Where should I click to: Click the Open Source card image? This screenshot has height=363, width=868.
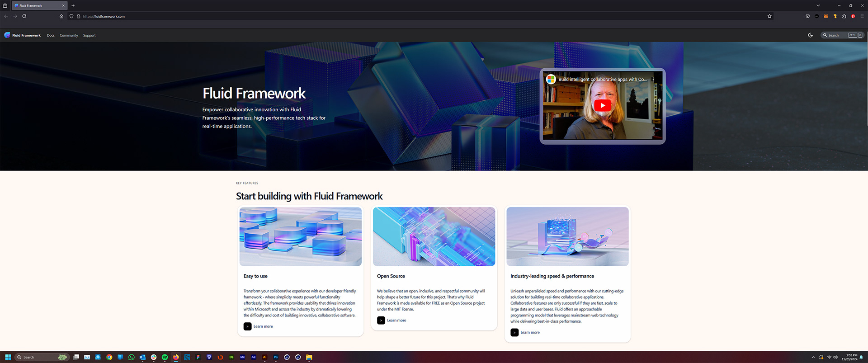434,236
